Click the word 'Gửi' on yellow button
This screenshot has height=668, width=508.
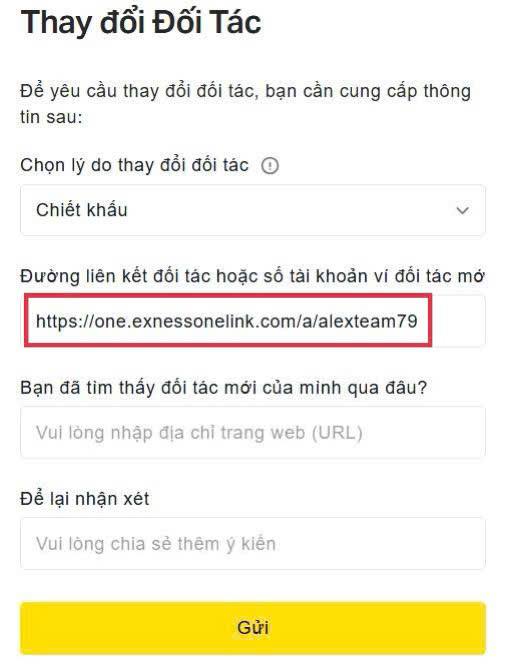253,628
